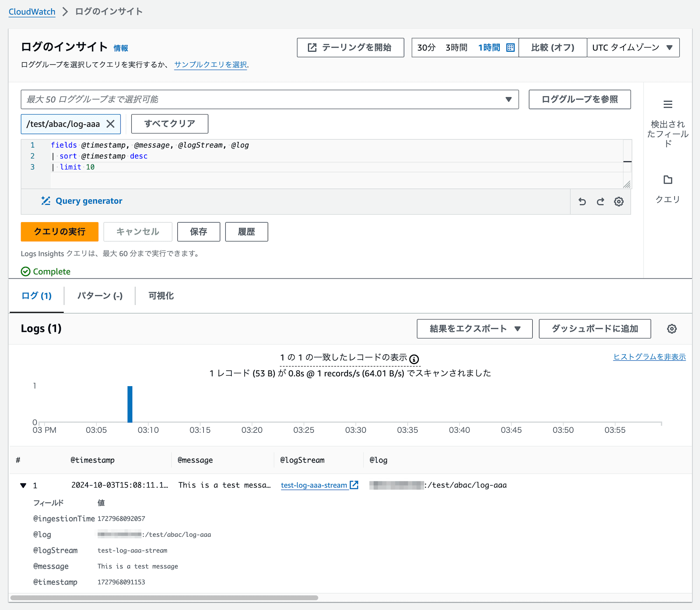Open the log group selection dropdown
This screenshot has width=700, height=610.
tap(269, 99)
